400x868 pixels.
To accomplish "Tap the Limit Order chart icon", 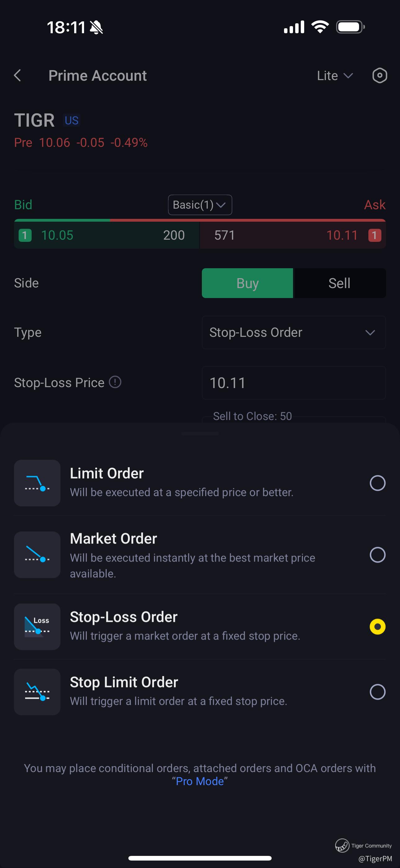I will 37,483.
